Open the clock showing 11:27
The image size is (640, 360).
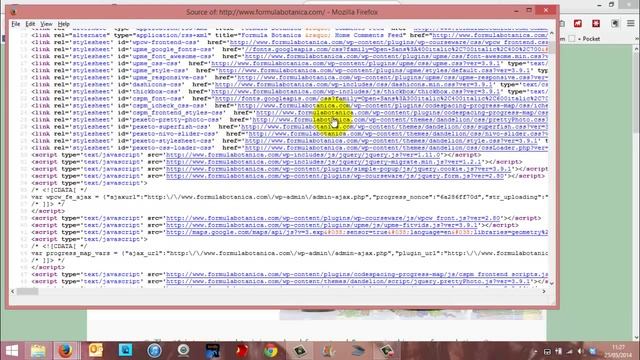pyautogui.click(x=618, y=351)
